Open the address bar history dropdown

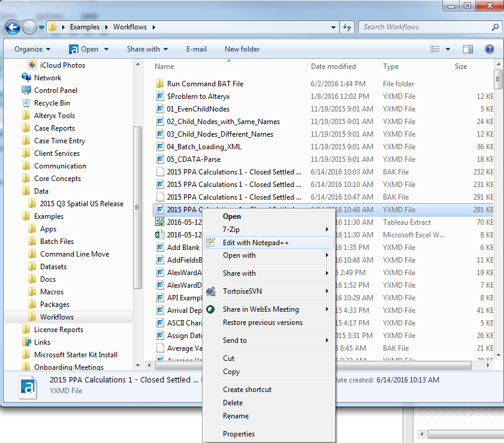click(x=333, y=28)
